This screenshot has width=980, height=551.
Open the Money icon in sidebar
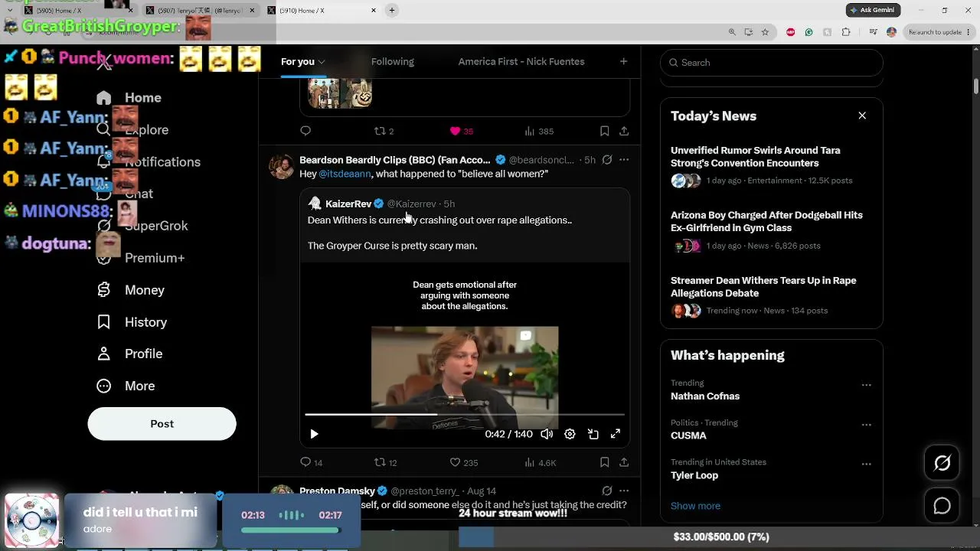104,290
